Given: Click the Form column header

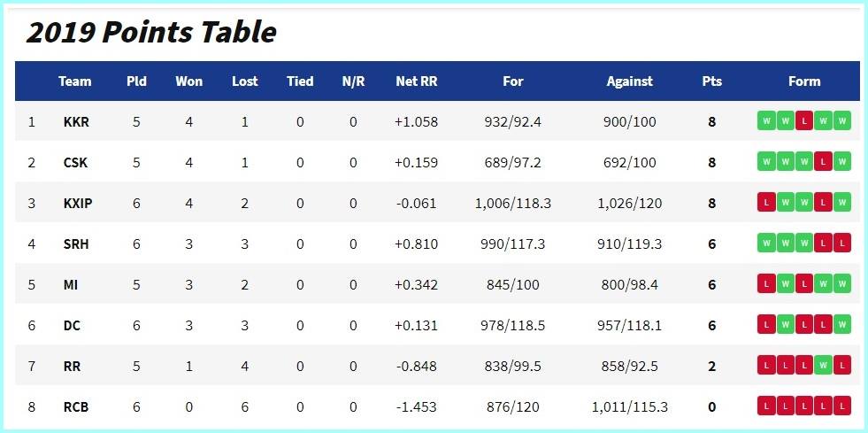Looking at the screenshot, I should pyautogui.click(x=803, y=81).
